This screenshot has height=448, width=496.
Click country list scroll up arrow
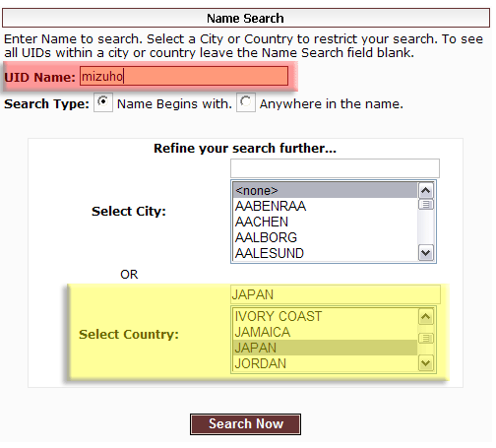426,317
